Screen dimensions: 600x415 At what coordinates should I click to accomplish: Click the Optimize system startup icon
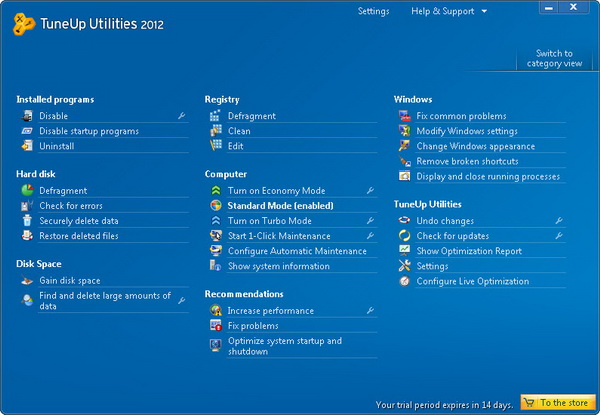pyautogui.click(x=215, y=345)
